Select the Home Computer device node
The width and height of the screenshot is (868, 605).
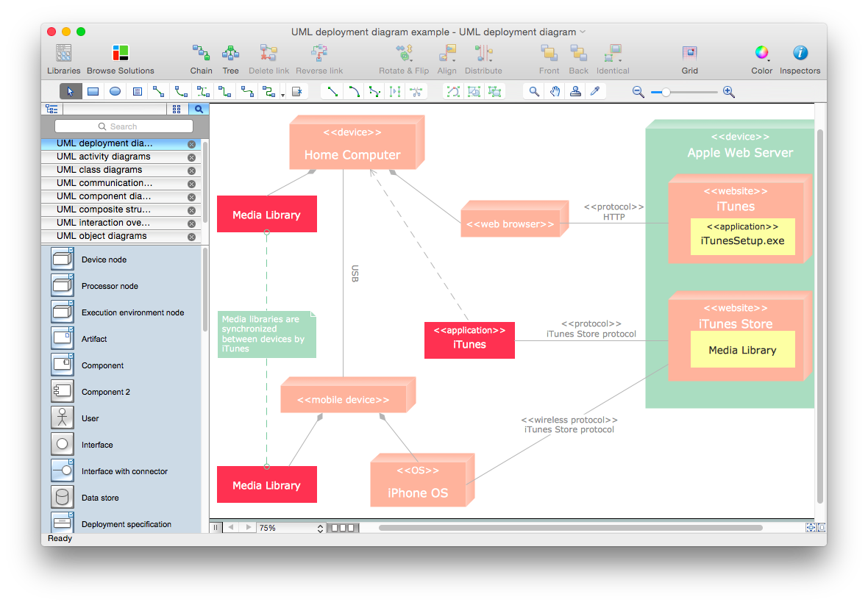[357, 143]
